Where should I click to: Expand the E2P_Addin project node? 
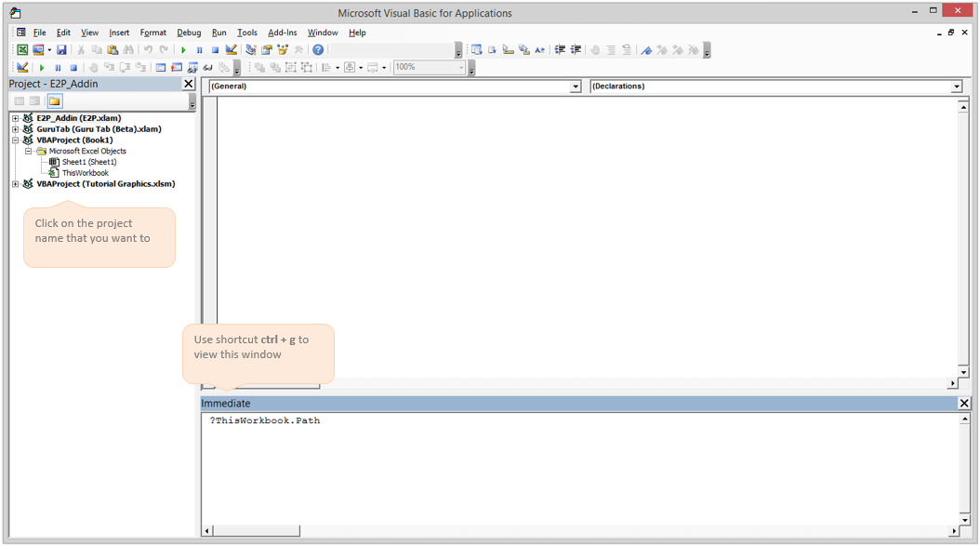tap(15, 118)
